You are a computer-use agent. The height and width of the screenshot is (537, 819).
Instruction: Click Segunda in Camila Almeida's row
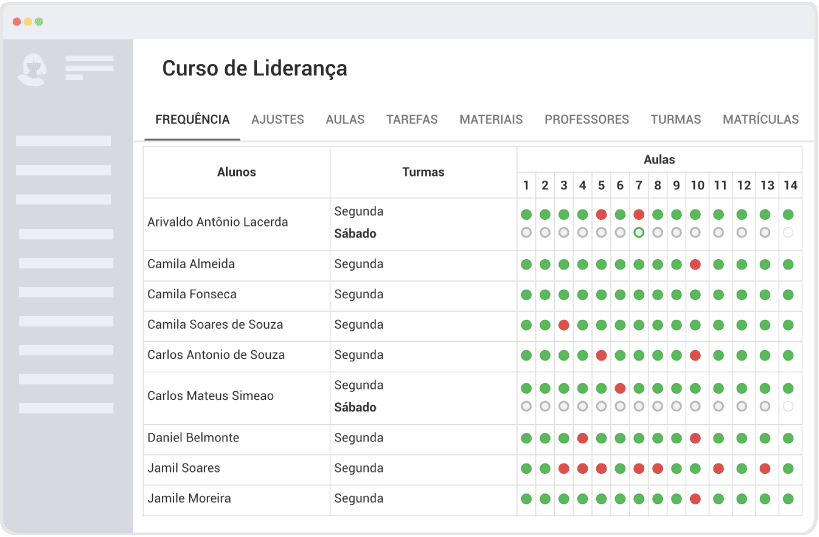[x=358, y=264]
